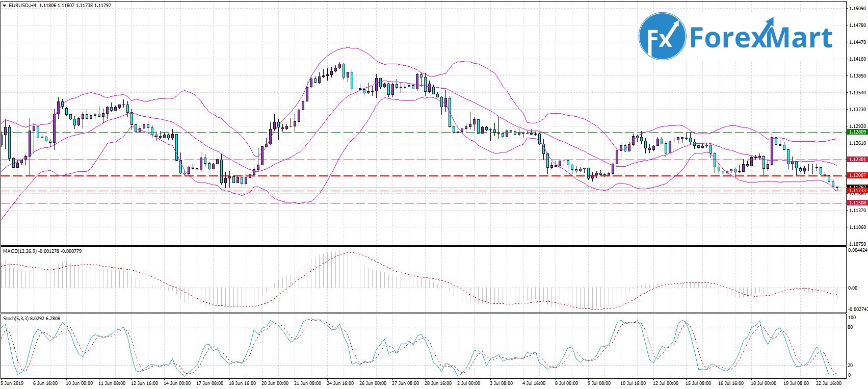Image resolution: width=868 pixels, height=389 pixels.
Task: Click the 1.11060 value on price scale
Action: (857, 227)
